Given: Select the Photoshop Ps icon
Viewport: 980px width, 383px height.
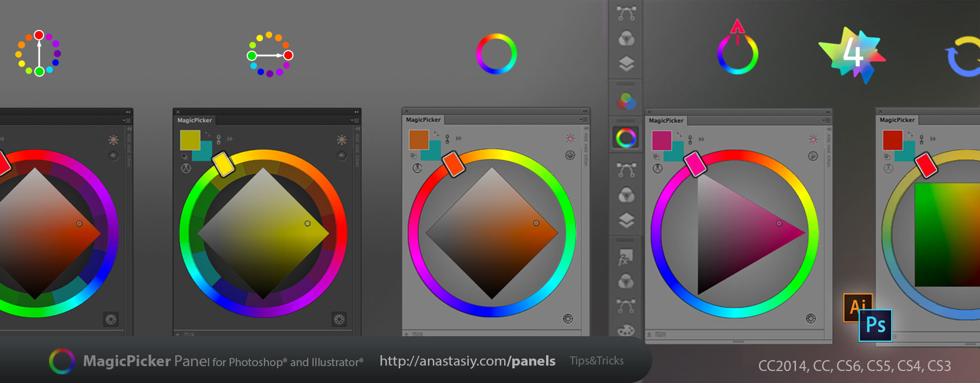Looking at the screenshot, I should (x=875, y=325).
